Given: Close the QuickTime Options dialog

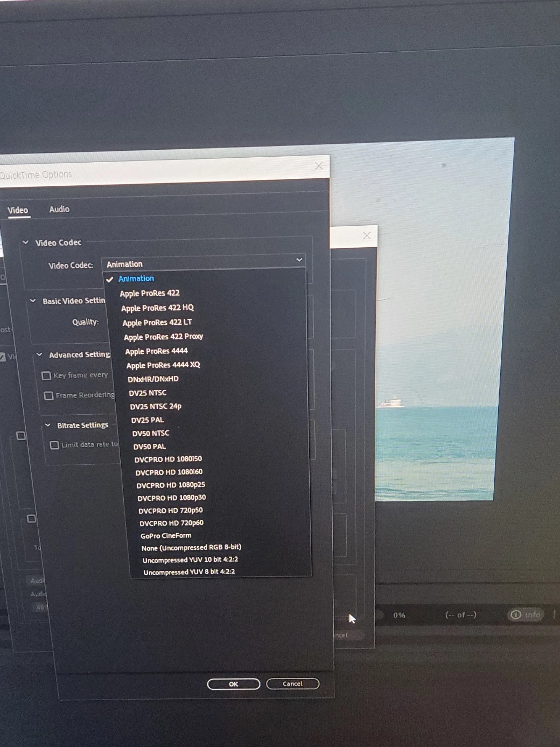Looking at the screenshot, I should [319, 166].
